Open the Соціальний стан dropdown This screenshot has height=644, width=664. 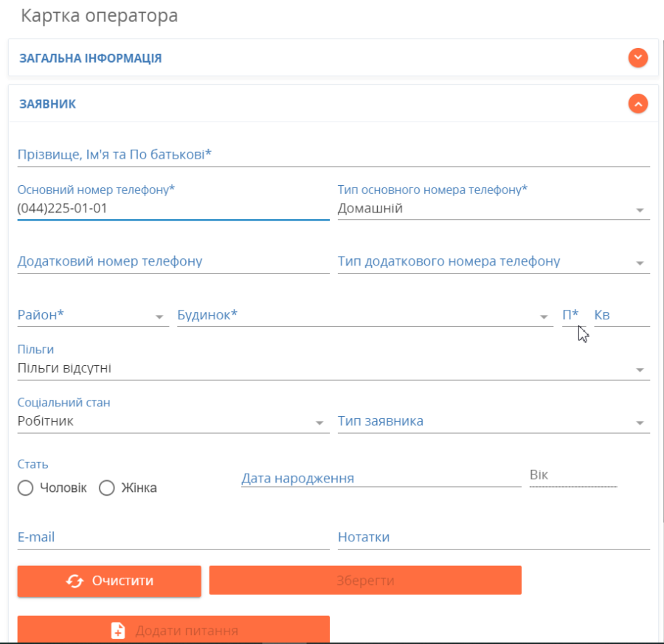tap(319, 423)
